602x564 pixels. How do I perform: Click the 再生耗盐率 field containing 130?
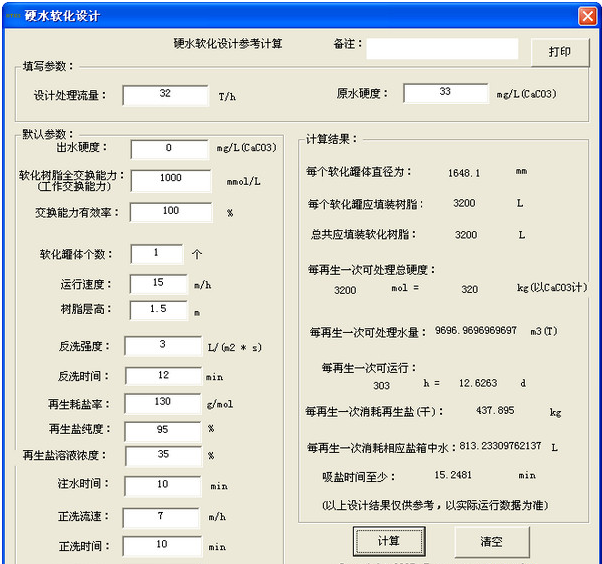click(x=163, y=403)
